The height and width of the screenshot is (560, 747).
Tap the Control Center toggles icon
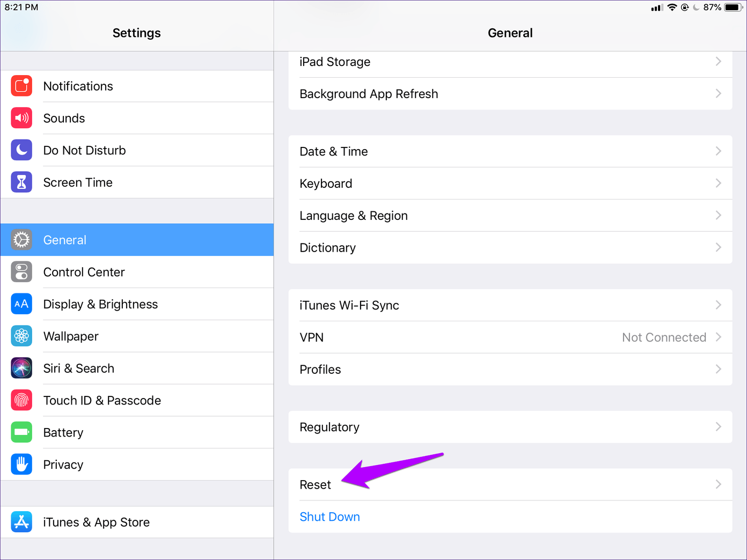[x=21, y=272]
